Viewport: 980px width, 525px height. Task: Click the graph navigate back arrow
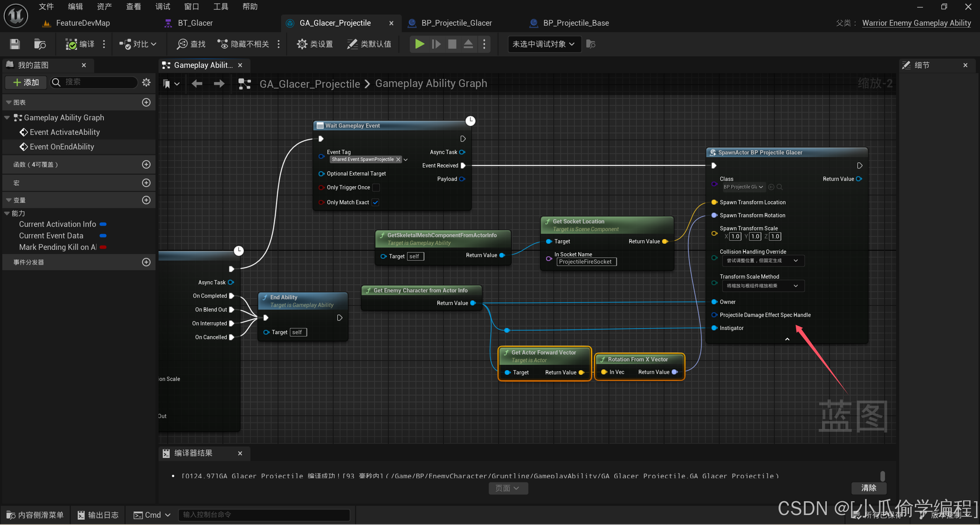[x=197, y=84]
